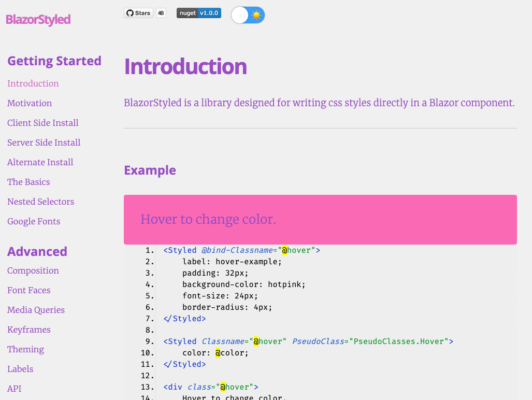Open the Introduction sidebar link
The height and width of the screenshot is (400, 532).
click(x=33, y=83)
